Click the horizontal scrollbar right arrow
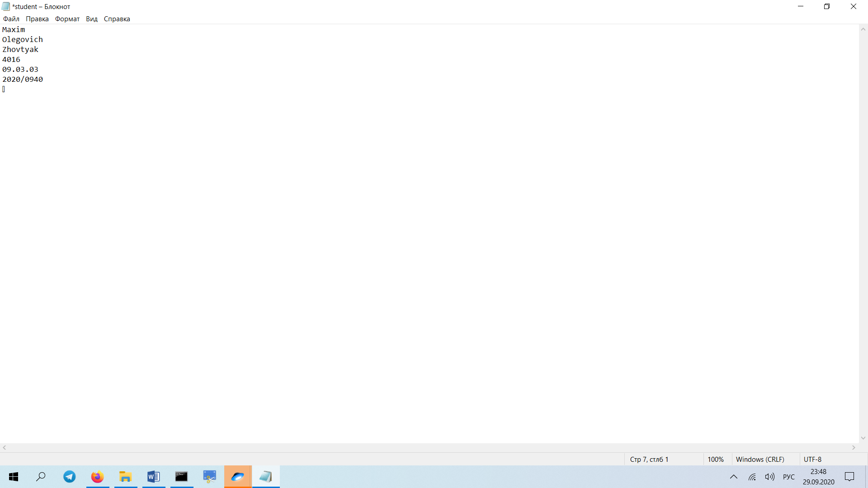 point(854,448)
